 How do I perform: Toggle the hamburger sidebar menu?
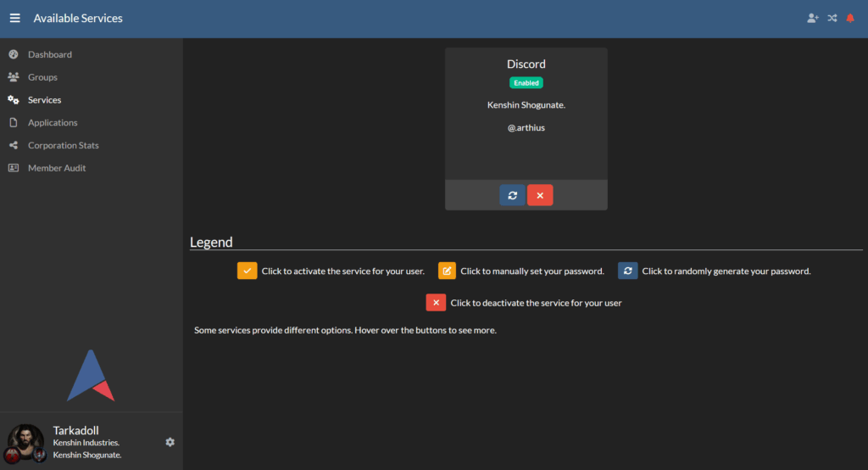[x=15, y=19]
